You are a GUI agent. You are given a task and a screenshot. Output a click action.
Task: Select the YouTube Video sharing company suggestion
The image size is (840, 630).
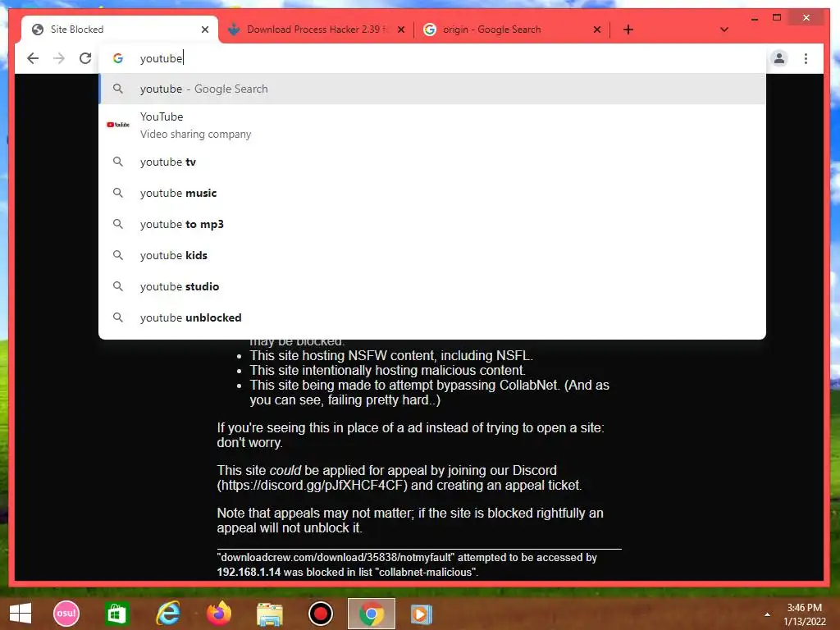coord(431,125)
